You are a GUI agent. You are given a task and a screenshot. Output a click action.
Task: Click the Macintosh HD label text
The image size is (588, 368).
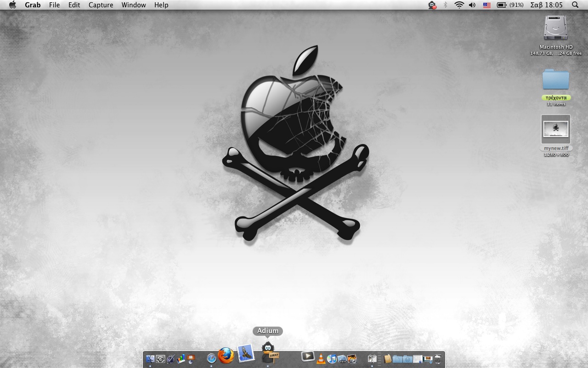click(556, 47)
